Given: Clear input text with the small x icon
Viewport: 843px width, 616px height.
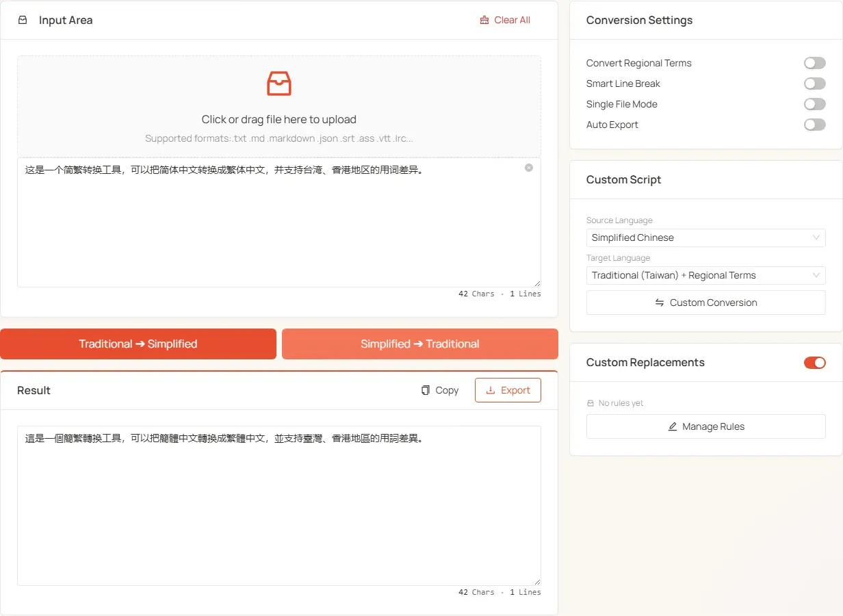Looking at the screenshot, I should [529, 168].
